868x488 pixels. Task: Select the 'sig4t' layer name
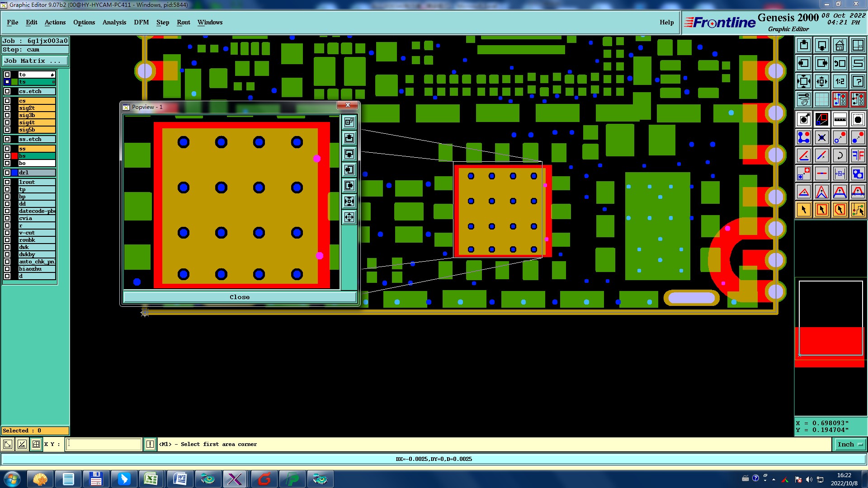pos(37,122)
